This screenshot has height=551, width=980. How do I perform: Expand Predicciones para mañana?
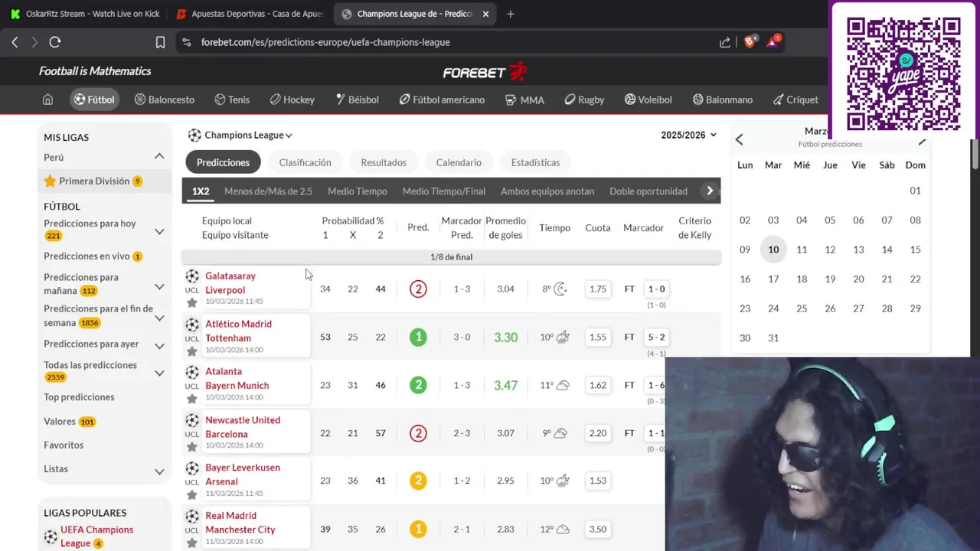coord(159,286)
